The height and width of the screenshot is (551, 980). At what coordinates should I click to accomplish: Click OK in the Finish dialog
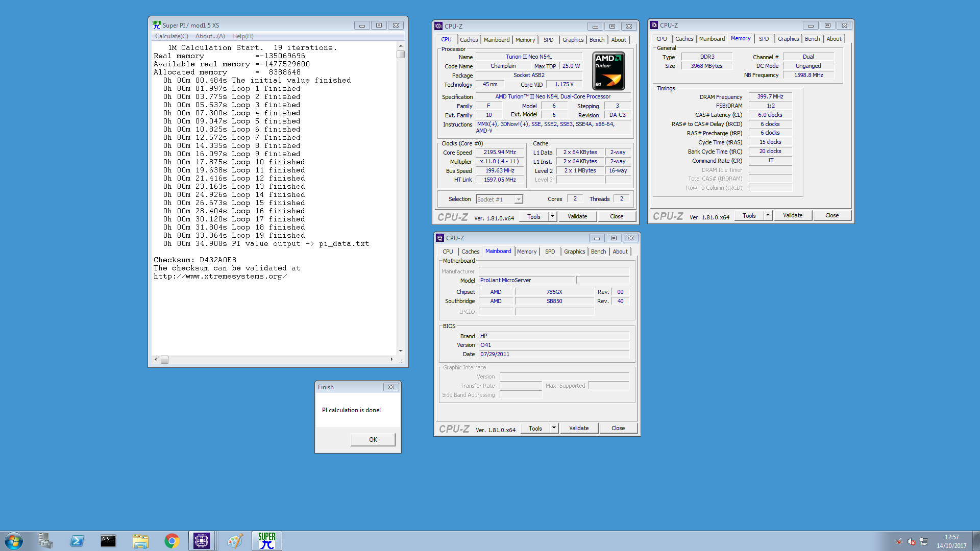(x=373, y=440)
